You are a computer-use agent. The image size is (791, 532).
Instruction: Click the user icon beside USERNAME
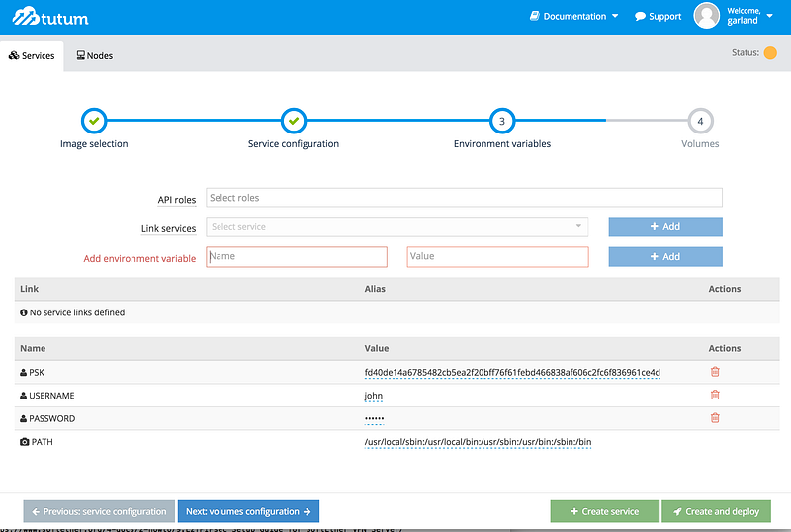tap(23, 396)
